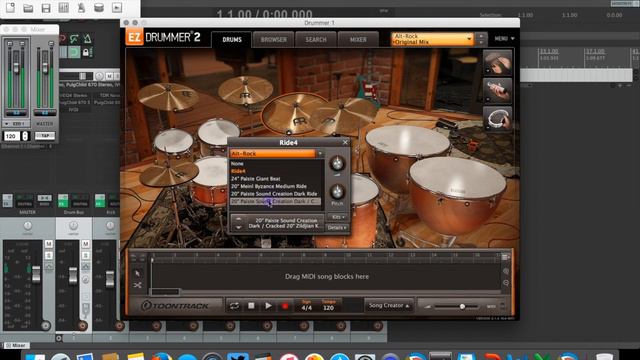Click the hand claps percussion thumbnail

point(497,62)
